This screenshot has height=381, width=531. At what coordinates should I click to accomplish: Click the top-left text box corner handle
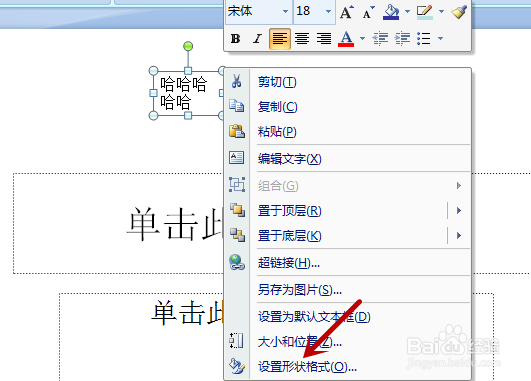(153, 70)
